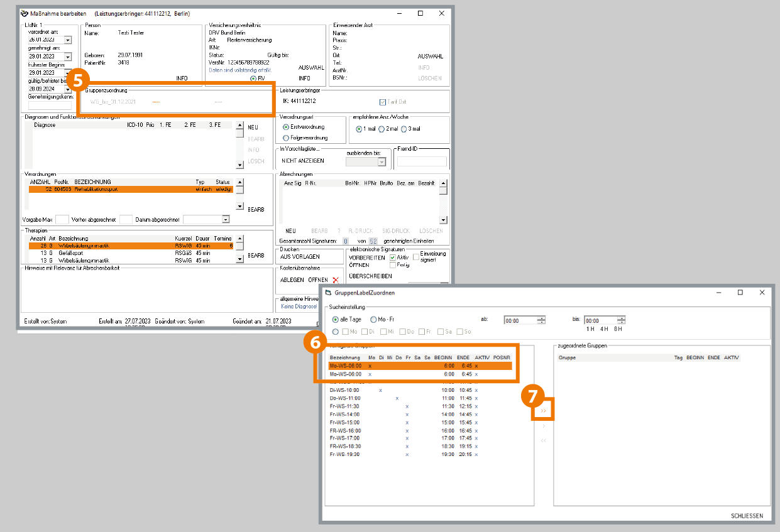Open the verordnet am date dropdown
780x532 pixels.
click(68, 40)
